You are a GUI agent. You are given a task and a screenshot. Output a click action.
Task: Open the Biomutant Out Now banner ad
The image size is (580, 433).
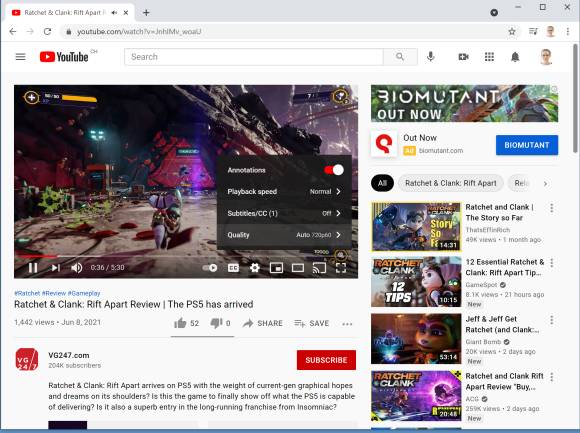464,104
